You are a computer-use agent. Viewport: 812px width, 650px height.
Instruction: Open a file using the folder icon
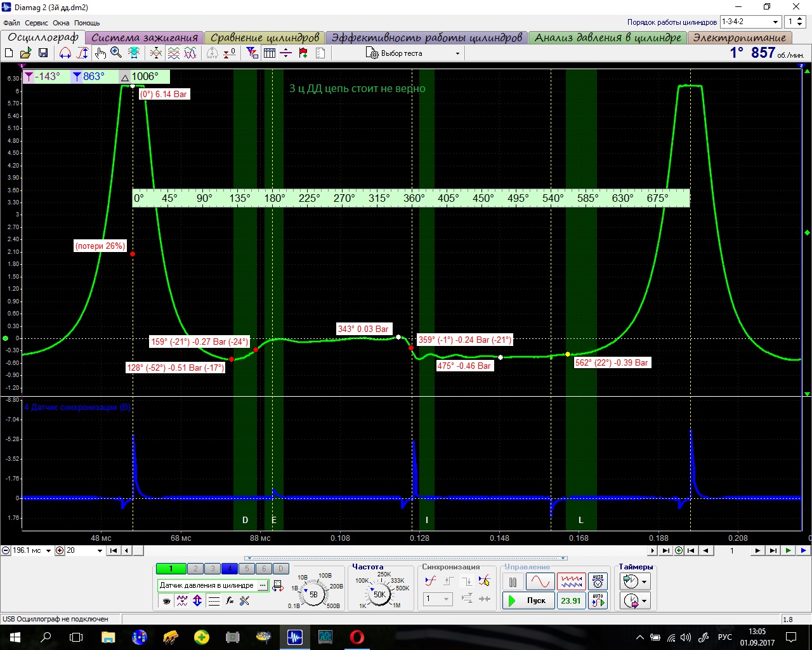tap(25, 53)
